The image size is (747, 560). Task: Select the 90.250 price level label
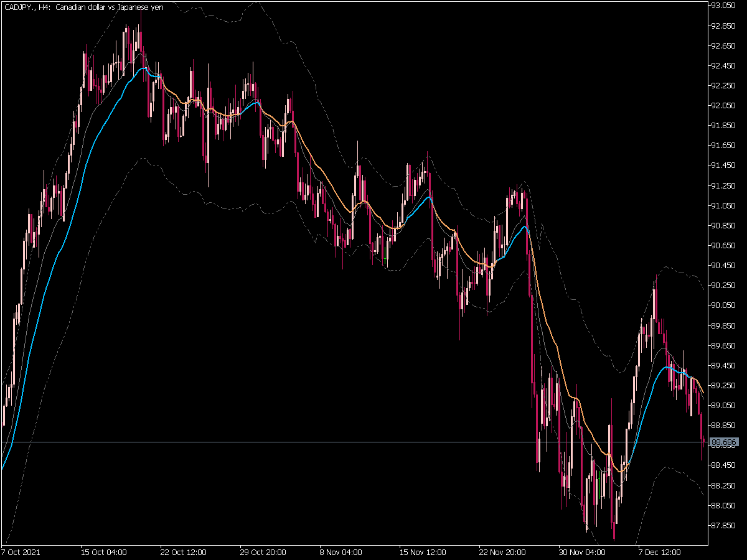click(724, 285)
